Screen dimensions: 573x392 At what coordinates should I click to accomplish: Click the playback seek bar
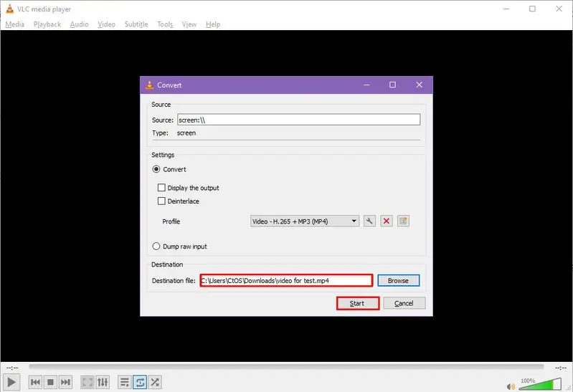[x=286, y=367]
